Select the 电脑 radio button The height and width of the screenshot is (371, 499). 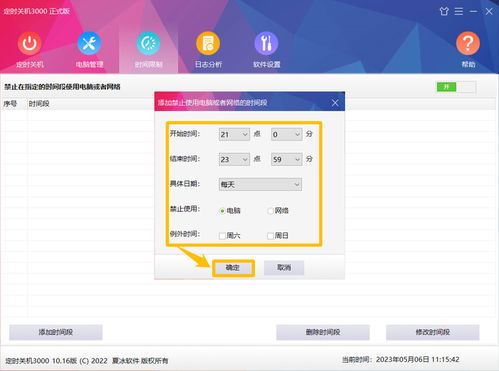coord(222,211)
